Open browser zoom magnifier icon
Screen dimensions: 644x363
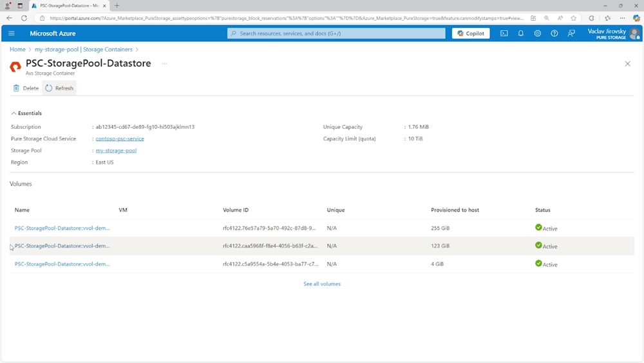547,18
